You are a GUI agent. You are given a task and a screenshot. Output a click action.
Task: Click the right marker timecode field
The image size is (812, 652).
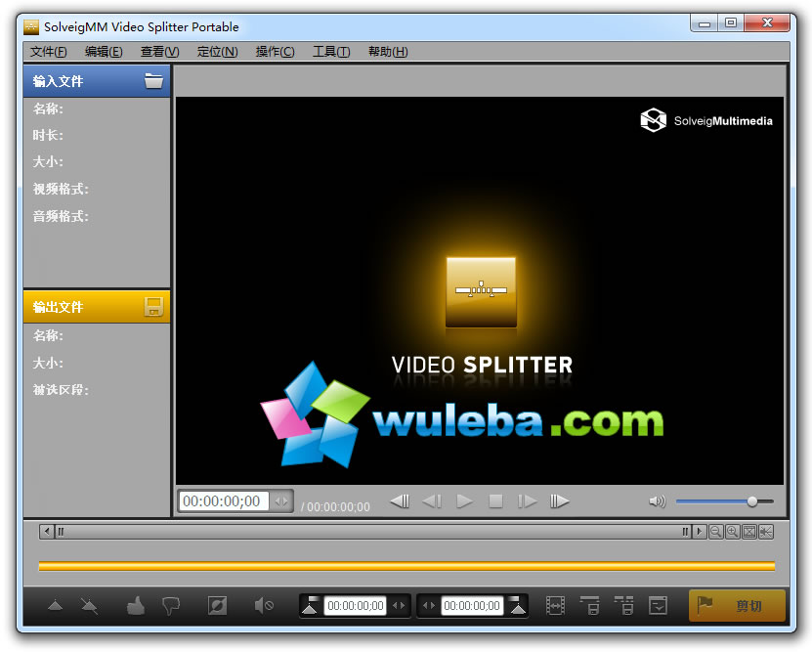472,605
